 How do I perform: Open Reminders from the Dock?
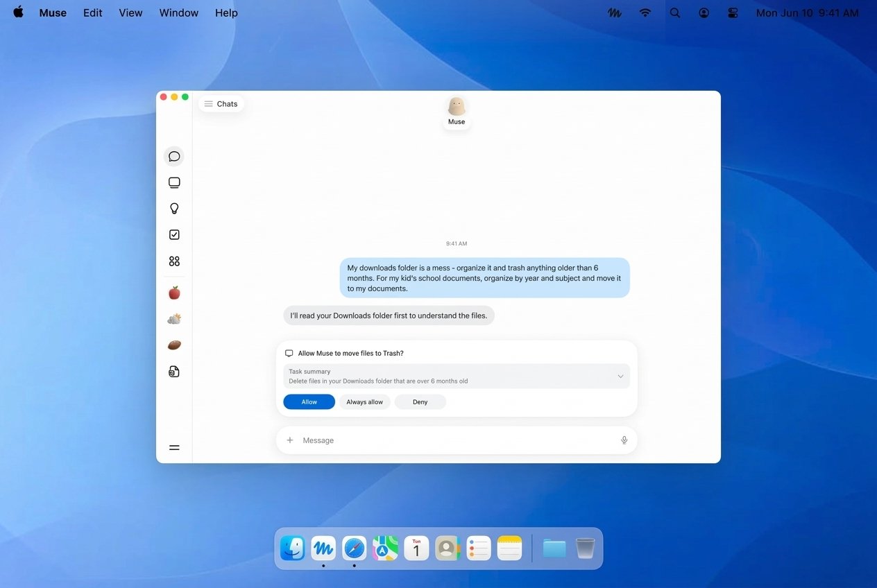[x=479, y=548]
